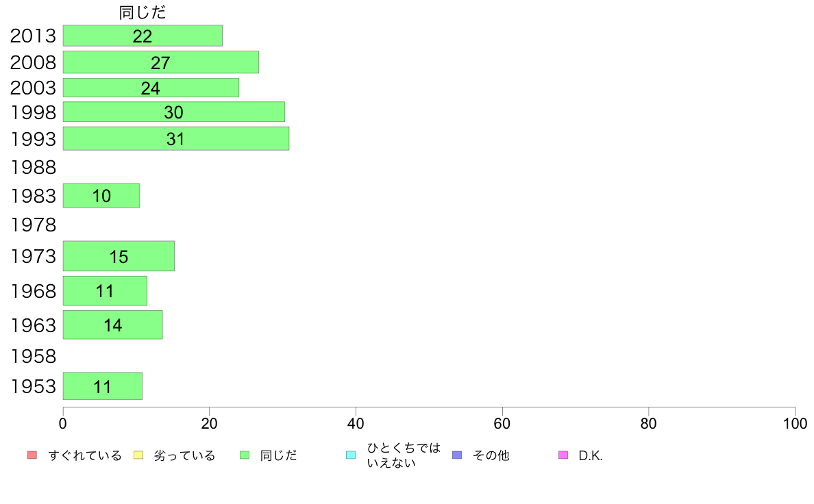Click the blue その他 legend swatch
The image size is (814, 504).
[457, 455]
